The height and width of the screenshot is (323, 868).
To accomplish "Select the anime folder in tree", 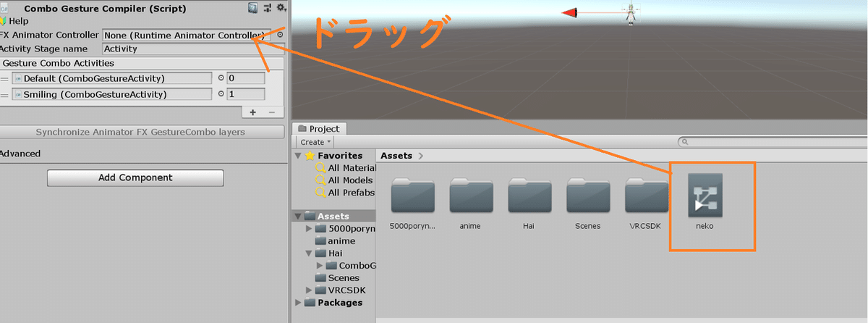I will [x=335, y=241].
